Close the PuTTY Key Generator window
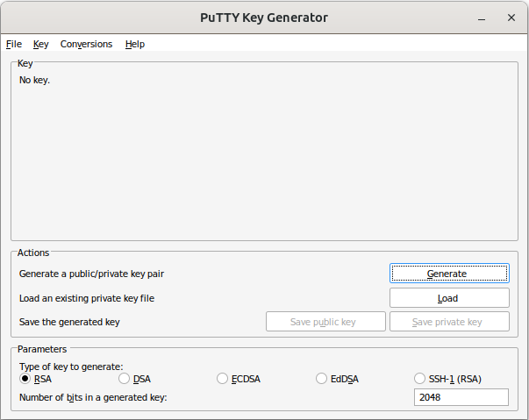The height and width of the screenshot is (420, 529). (511, 18)
